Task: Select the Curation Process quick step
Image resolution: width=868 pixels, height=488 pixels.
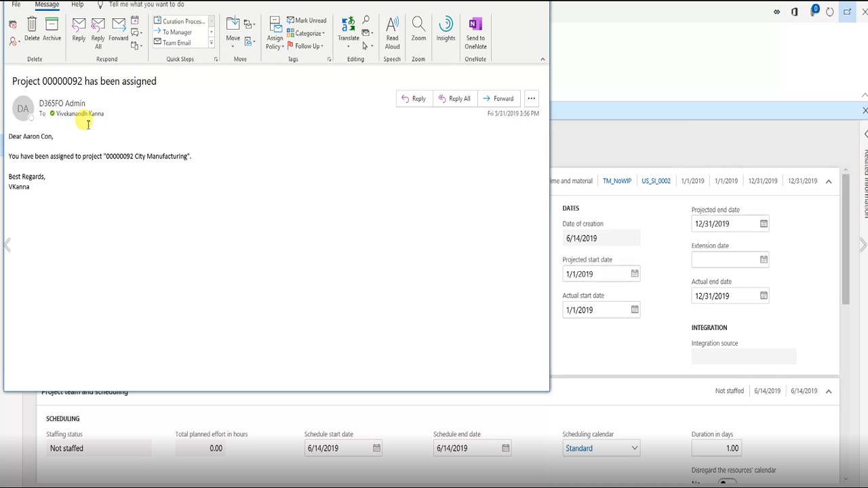Action: [x=179, y=21]
